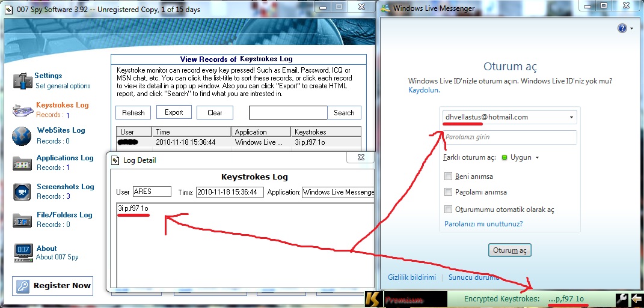Click the Log Detail window title icon
644x308 pixels.
click(115, 160)
